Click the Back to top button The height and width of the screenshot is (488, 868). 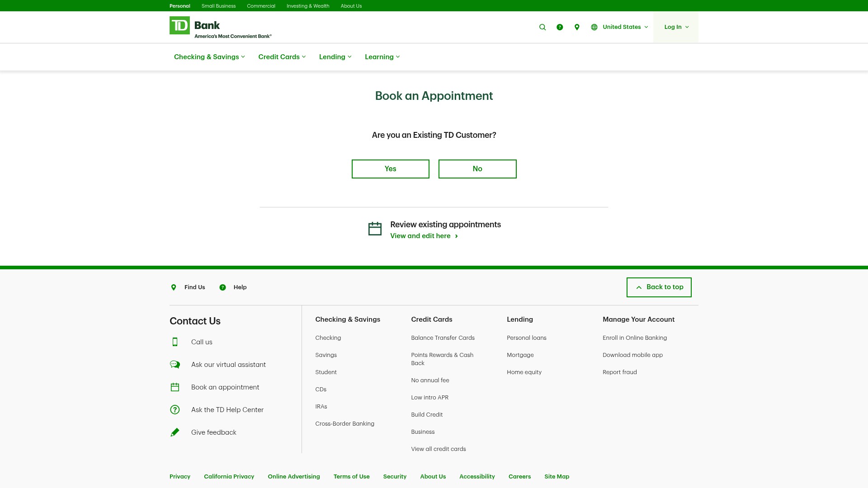659,287
